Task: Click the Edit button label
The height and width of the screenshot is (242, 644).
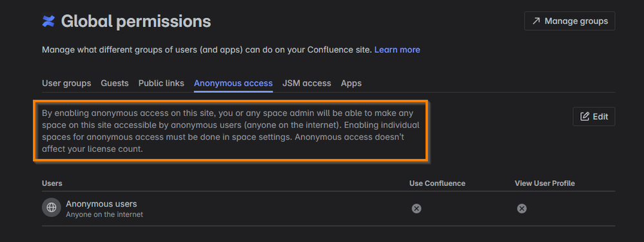Action: 600,116
